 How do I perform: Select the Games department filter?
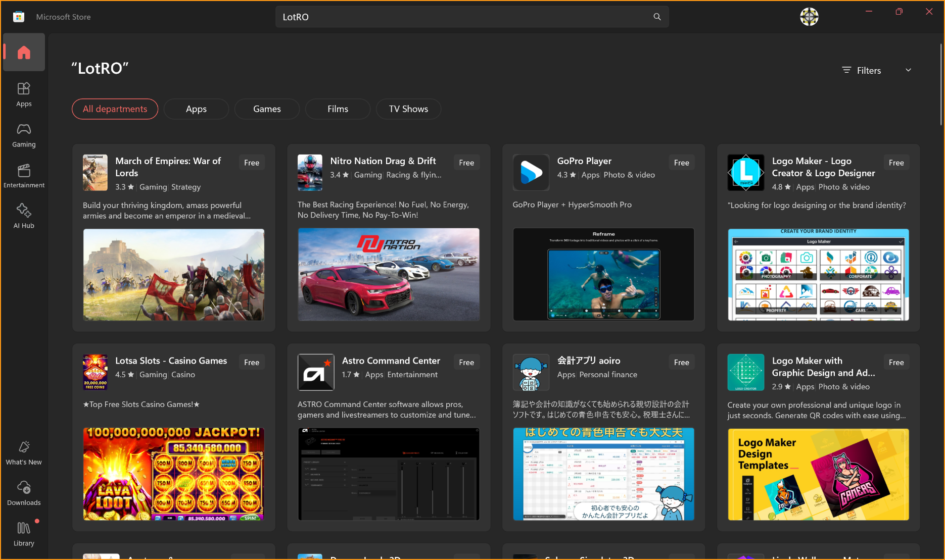pos(267,109)
